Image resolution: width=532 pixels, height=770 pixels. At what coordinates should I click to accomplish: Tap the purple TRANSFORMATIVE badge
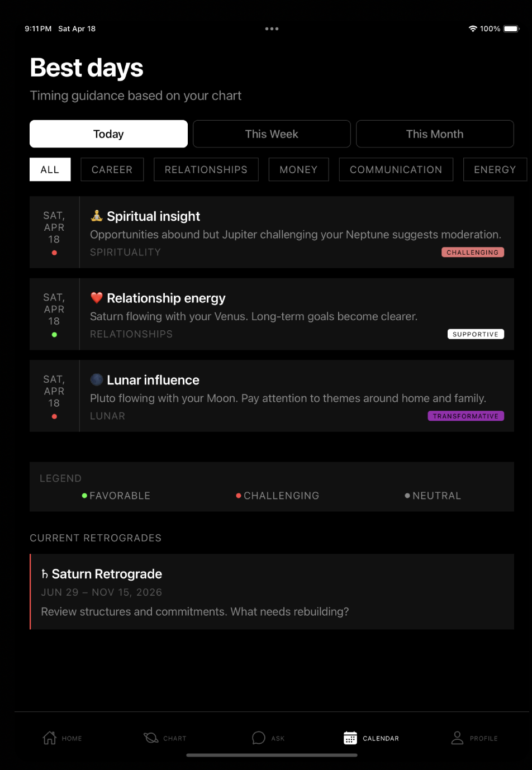[x=466, y=416]
